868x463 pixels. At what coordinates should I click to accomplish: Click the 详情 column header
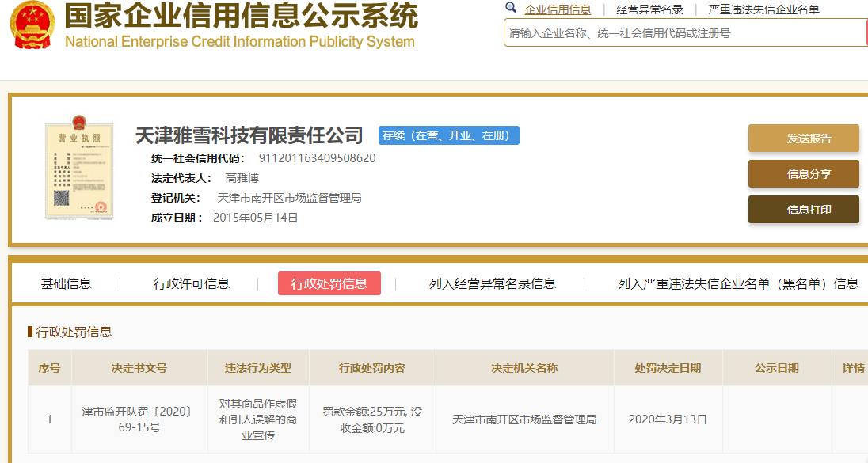tap(852, 368)
